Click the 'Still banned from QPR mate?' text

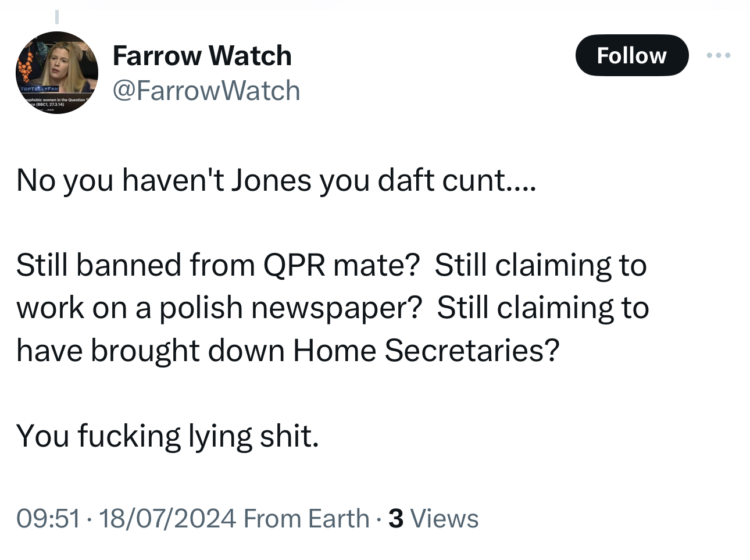click(x=218, y=265)
